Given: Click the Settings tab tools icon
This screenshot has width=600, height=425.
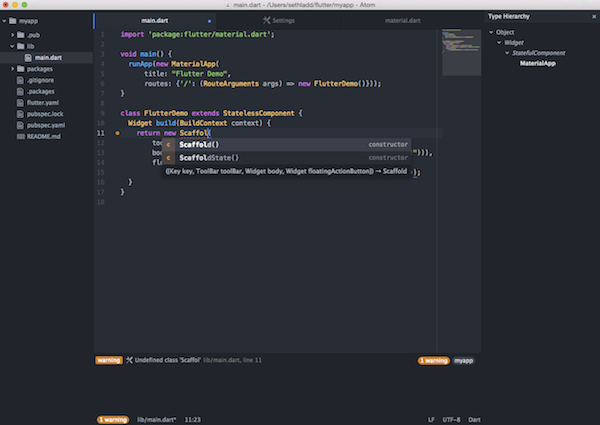Looking at the screenshot, I should click(x=266, y=20).
